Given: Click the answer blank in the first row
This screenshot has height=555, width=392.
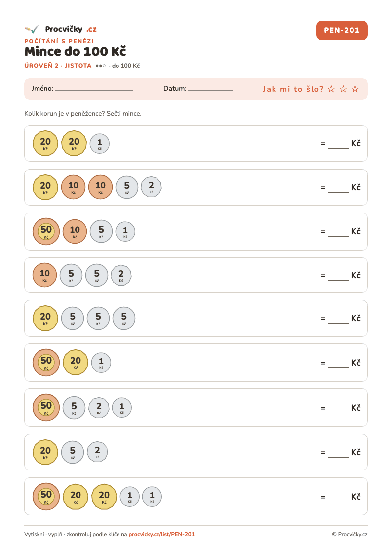Looking at the screenshot, I should [x=338, y=145].
